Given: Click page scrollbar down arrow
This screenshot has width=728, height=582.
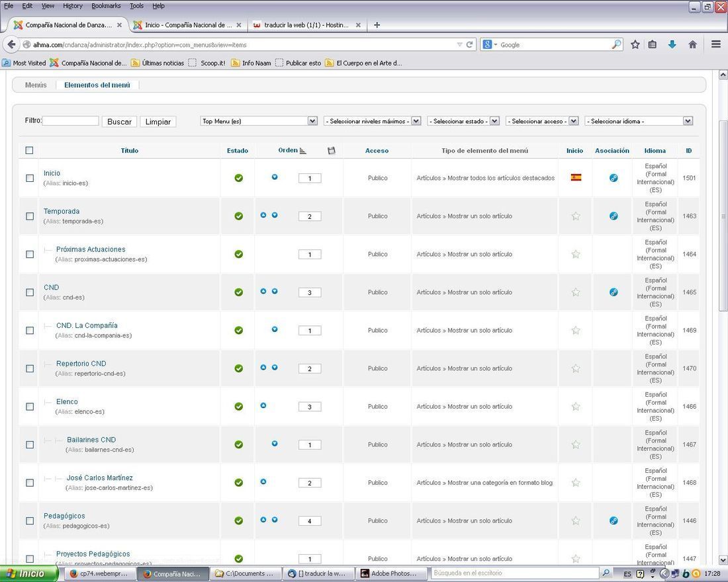Looking at the screenshot, I should coord(723,560).
